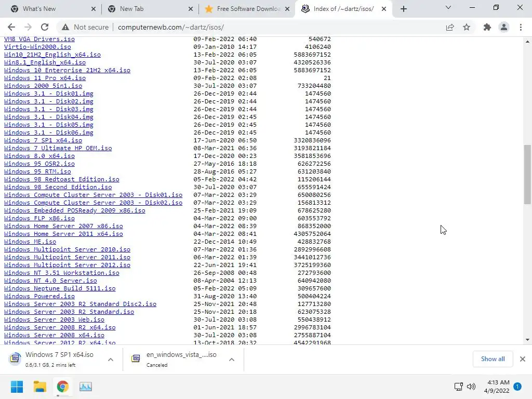The width and height of the screenshot is (532, 399).
Task: Open Windows Powered.iso link
Action: click(39, 297)
